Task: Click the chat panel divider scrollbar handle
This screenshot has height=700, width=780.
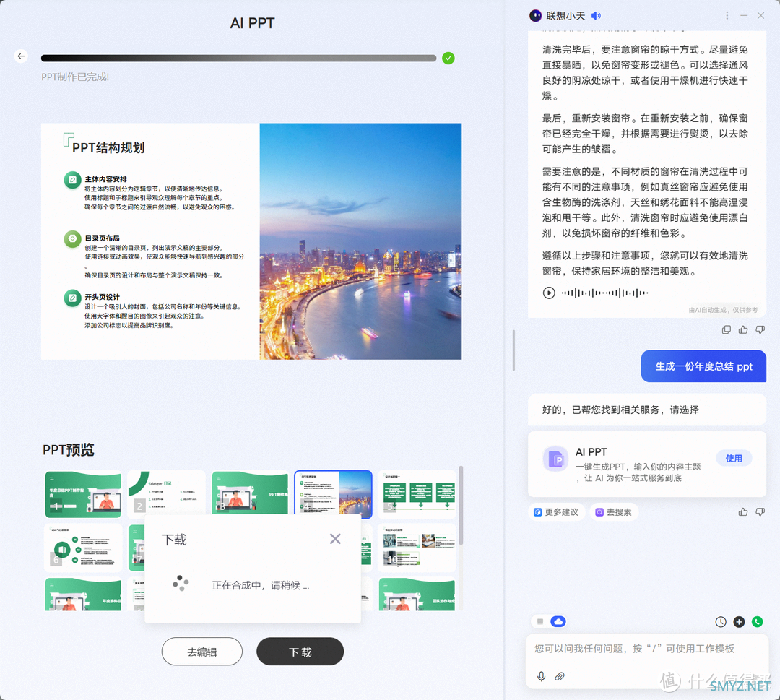Action: pos(513,350)
